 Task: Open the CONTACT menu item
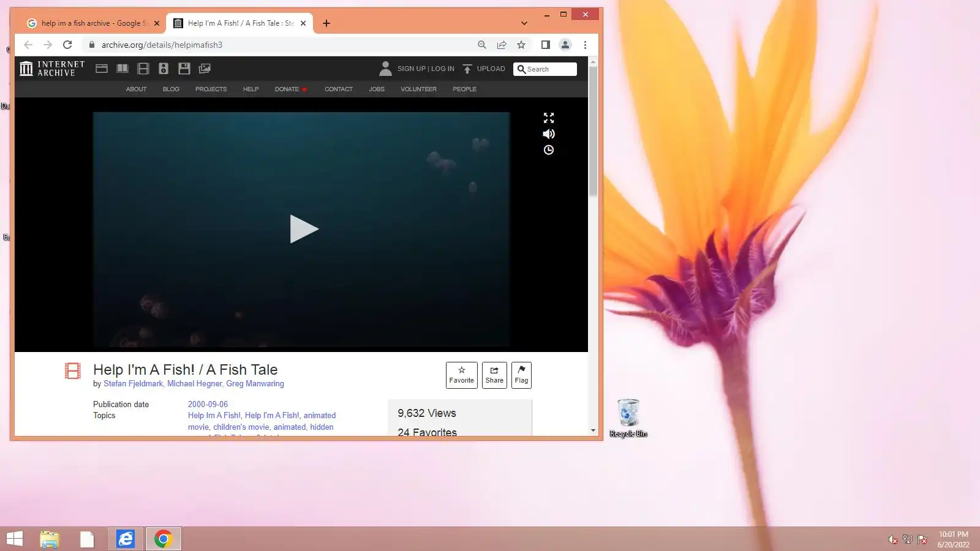pyautogui.click(x=339, y=89)
